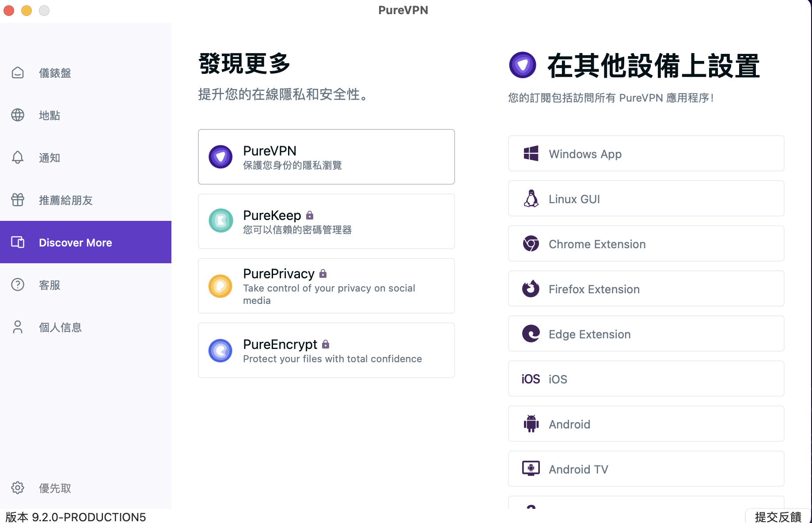The height and width of the screenshot is (523, 812).
Task: Click the lock icon next to PureKeep
Action: pyautogui.click(x=310, y=215)
